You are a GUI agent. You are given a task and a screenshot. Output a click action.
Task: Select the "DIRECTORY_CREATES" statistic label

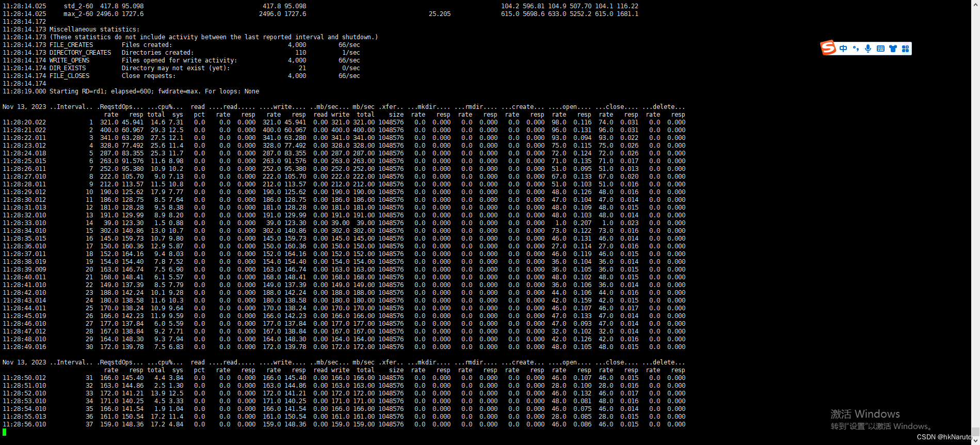tap(80, 53)
